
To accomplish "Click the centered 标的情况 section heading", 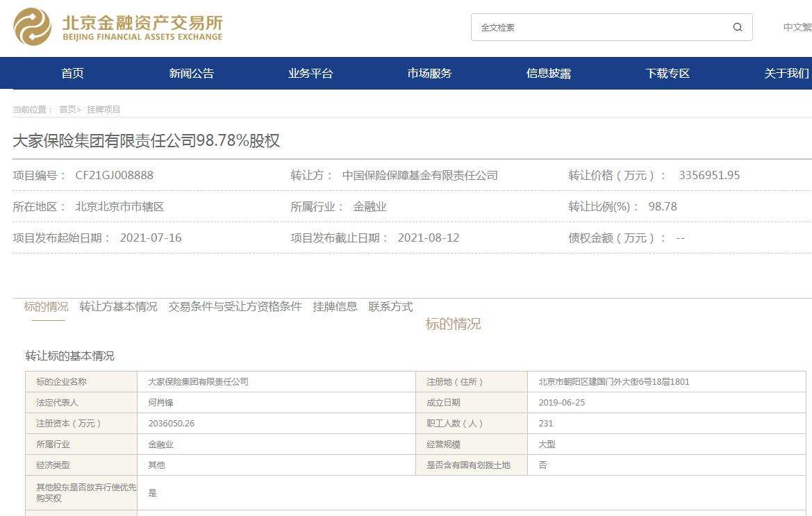I will (453, 324).
